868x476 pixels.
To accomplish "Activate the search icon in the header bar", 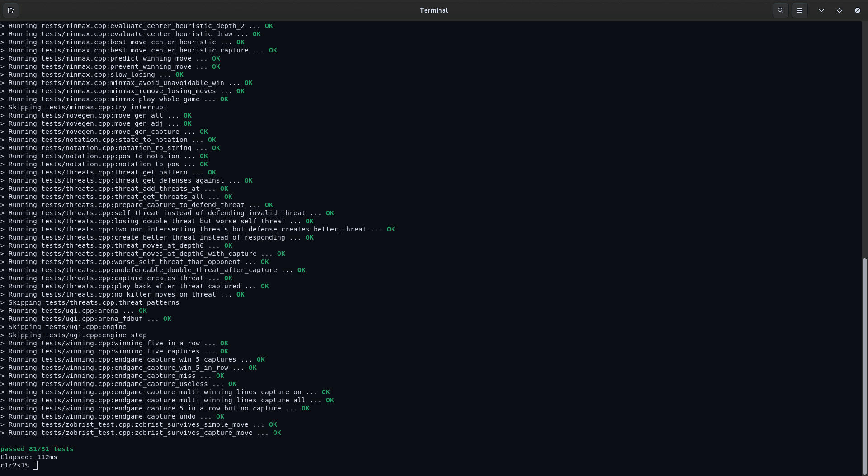I will click(x=780, y=10).
